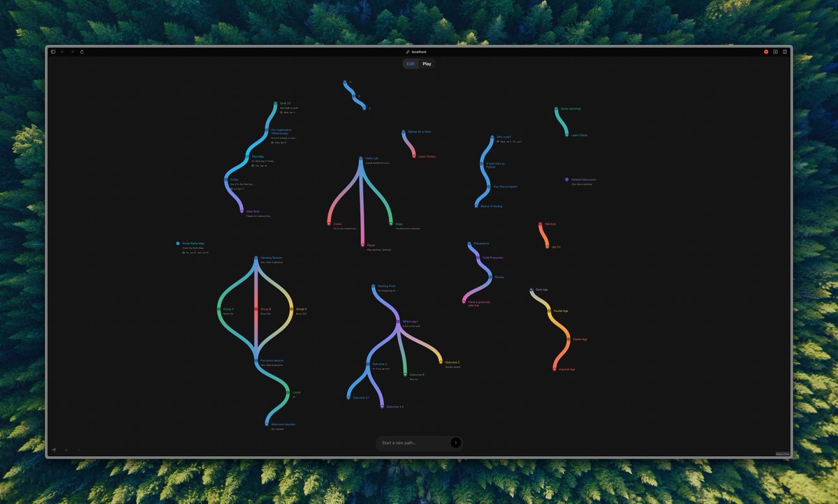Click the 'Pre-lunch session' node

click(x=256, y=361)
